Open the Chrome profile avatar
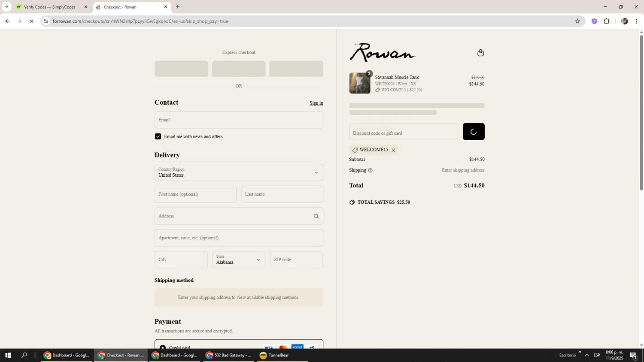This screenshot has height=362, width=644. coord(624,21)
